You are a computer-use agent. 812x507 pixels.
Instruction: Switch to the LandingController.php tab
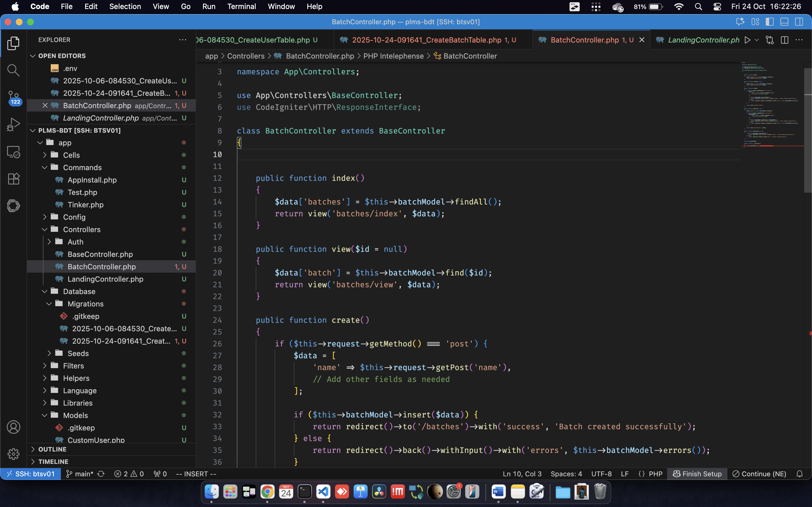pyautogui.click(x=703, y=40)
